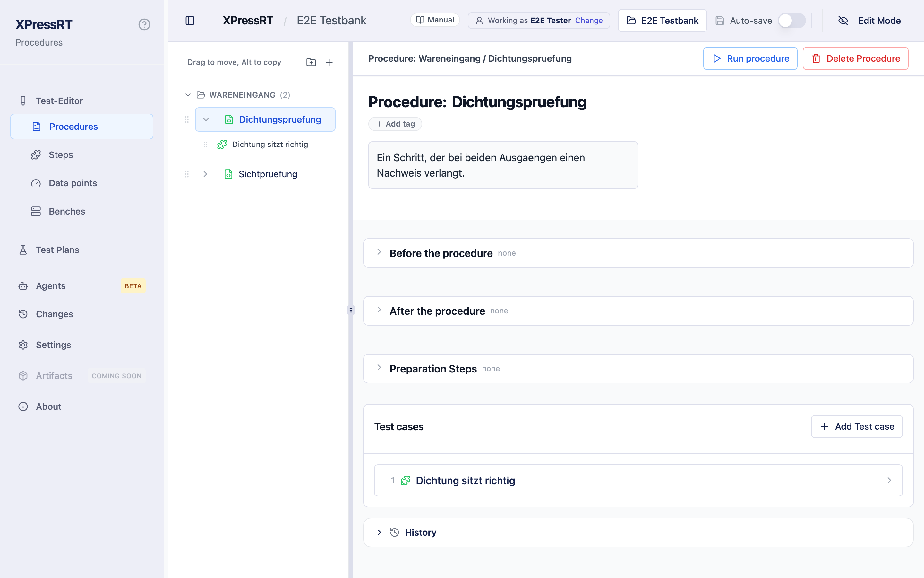Click drag handle beside Dichtungspruefung row
Image resolution: width=924 pixels, height=578 pixels.
[x=187, y=120]
